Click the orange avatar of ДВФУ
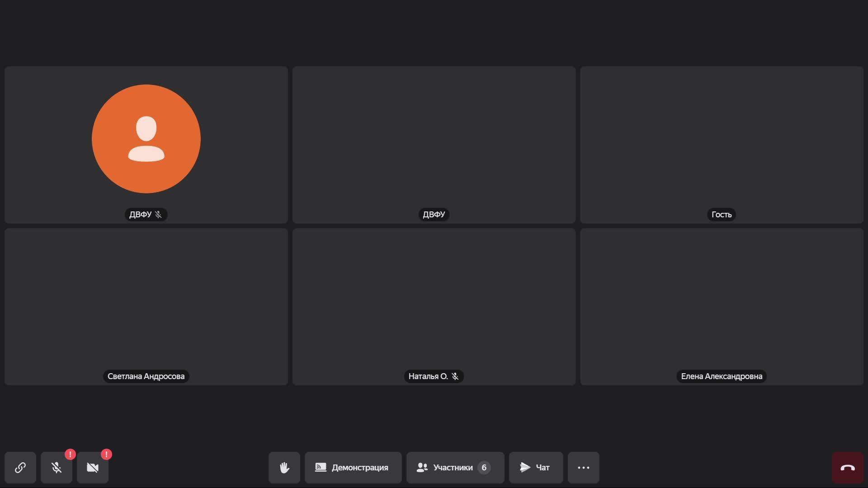This screenshot has width=868, height=488. click(146, 139)
